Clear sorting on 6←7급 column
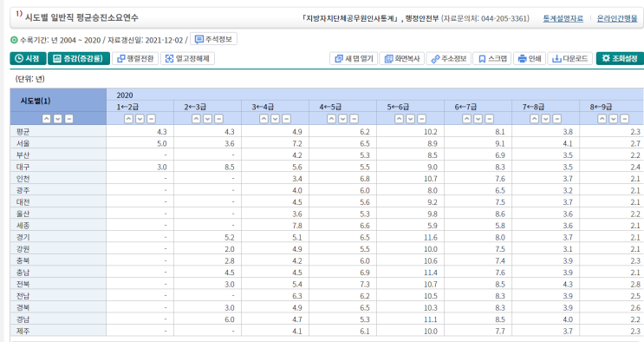Screen dimensions: 644x342 click(489, 119)
